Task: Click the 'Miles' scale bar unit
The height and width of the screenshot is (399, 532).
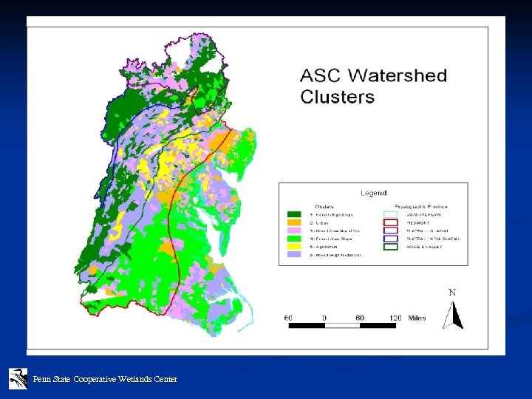Action: pos(417,318)
